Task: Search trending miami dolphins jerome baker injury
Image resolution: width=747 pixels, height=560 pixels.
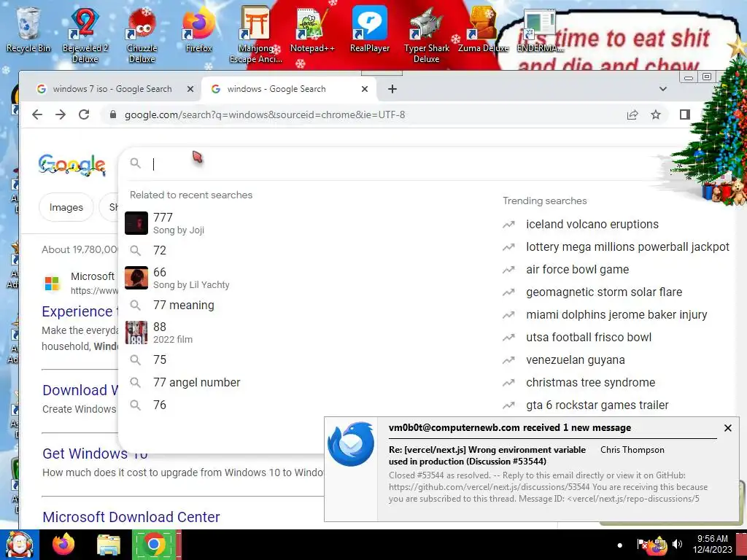Action: point(616,315)
